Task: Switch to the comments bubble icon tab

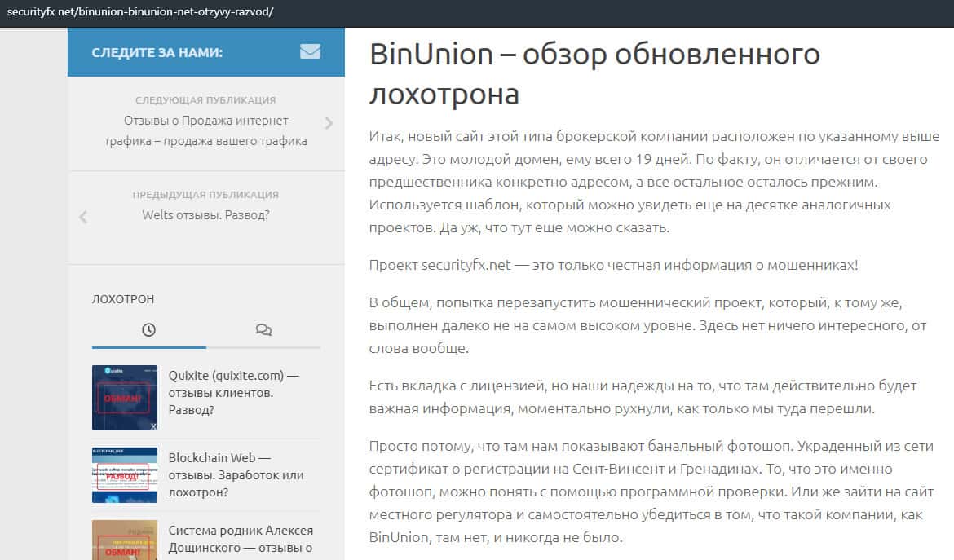Action: [x=263, y=330]
